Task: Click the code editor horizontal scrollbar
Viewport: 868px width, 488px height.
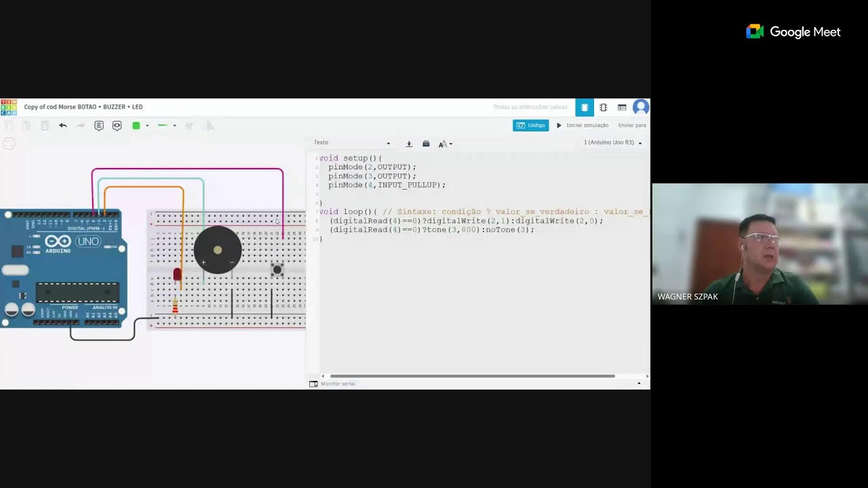Action: pos(472,376)
